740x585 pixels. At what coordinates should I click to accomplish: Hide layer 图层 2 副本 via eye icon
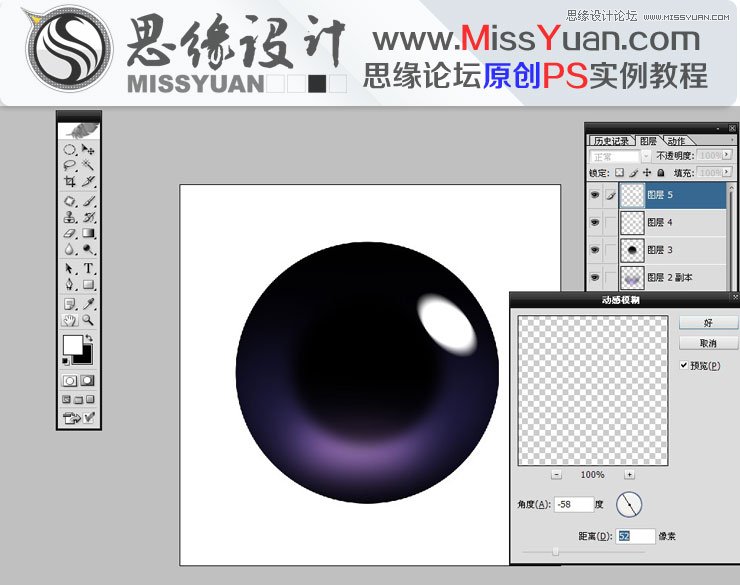tap(595, 277)
